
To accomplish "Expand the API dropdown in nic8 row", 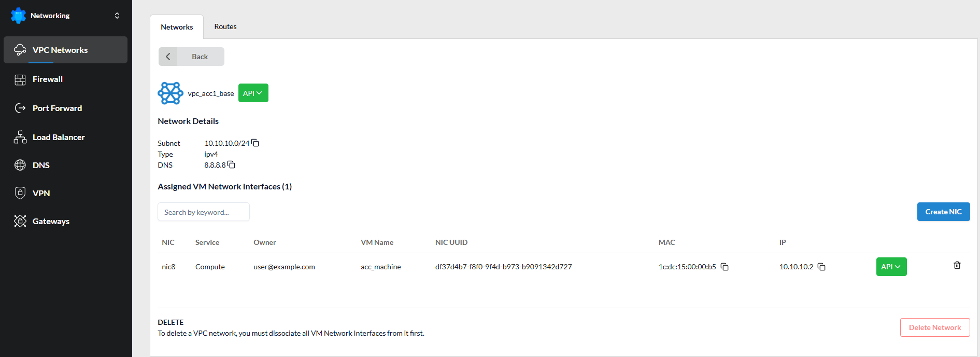I will [x=891, y=267].
